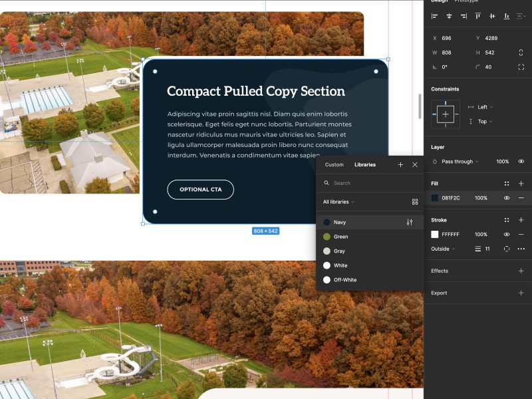Click the 081F2C fill color swatch
Viewport: 532px width, 399px height.
coord(435,198)
